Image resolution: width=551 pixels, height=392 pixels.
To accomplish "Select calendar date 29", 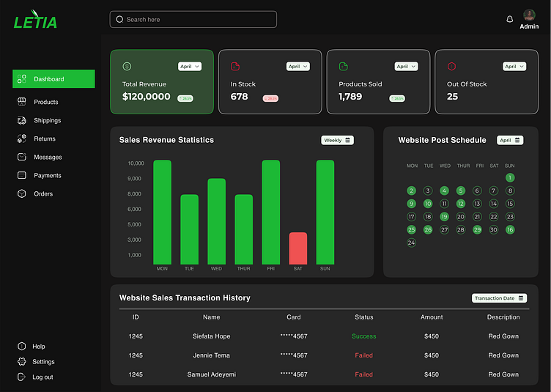I will pos(477,230).
